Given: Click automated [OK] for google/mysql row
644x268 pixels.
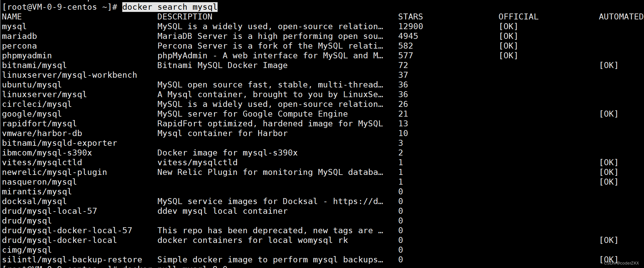Looking at the screenshot, I should pyautogui.click(x=609, y=114).
